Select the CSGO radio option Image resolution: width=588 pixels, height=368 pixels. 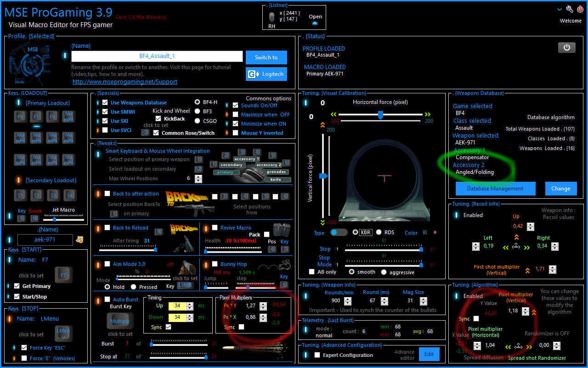point(198,121)
